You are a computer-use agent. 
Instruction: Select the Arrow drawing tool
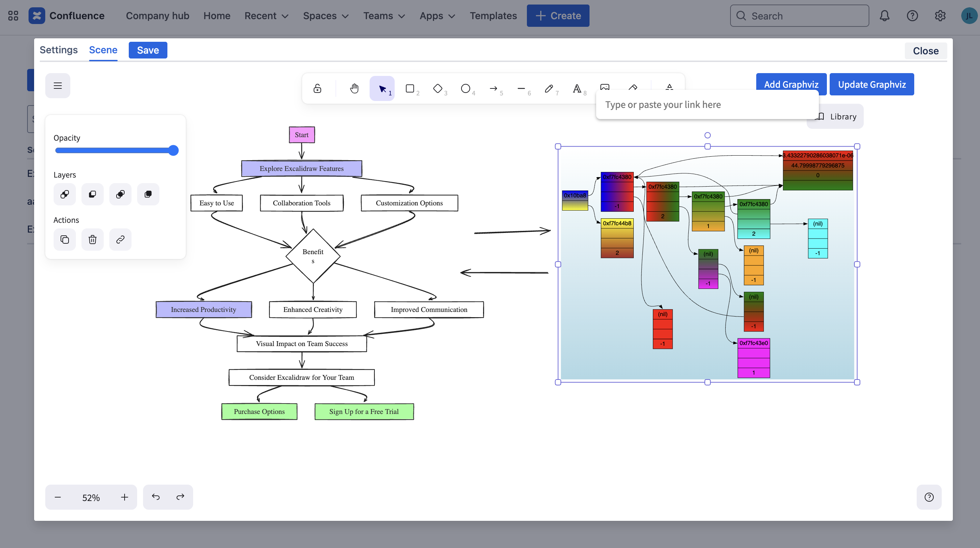point(493,89)
